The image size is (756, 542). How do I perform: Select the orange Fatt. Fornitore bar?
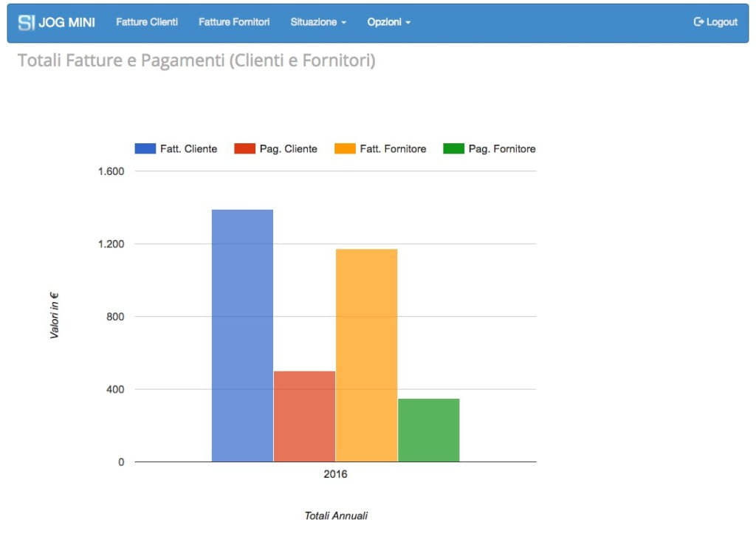[x=366, y=355]
